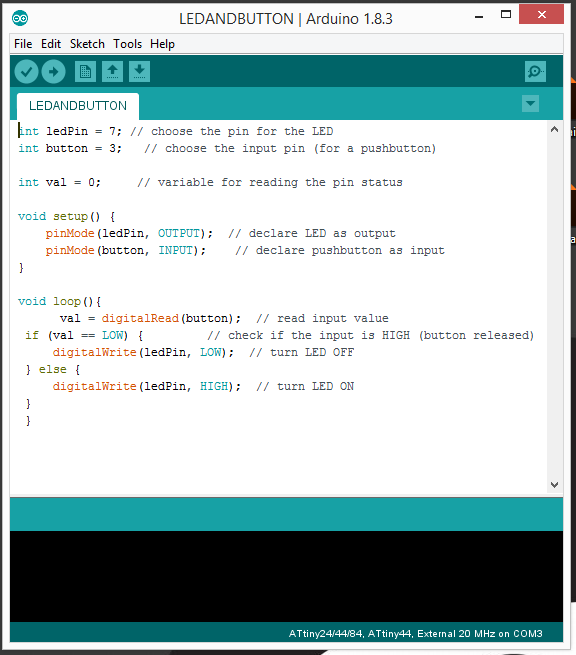Open the Serial Monitor magnifier icon

[535, 71]
